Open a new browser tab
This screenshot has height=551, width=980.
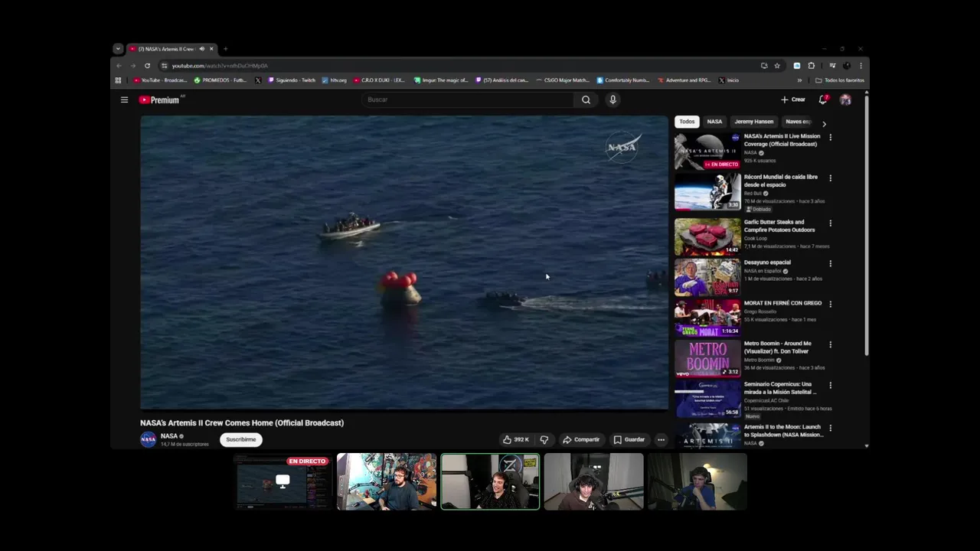225,49
